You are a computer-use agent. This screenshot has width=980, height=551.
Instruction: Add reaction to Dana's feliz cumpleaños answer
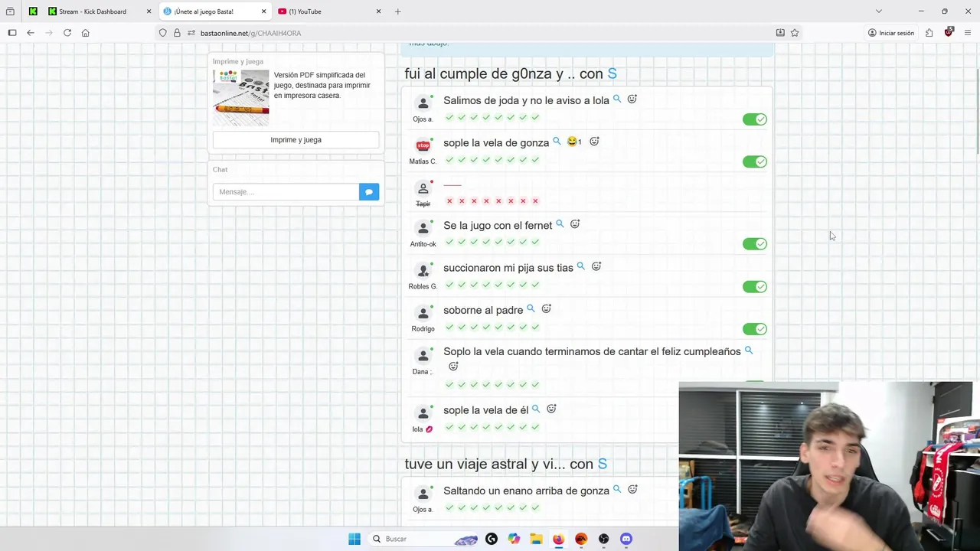click(x=453, y=367)
